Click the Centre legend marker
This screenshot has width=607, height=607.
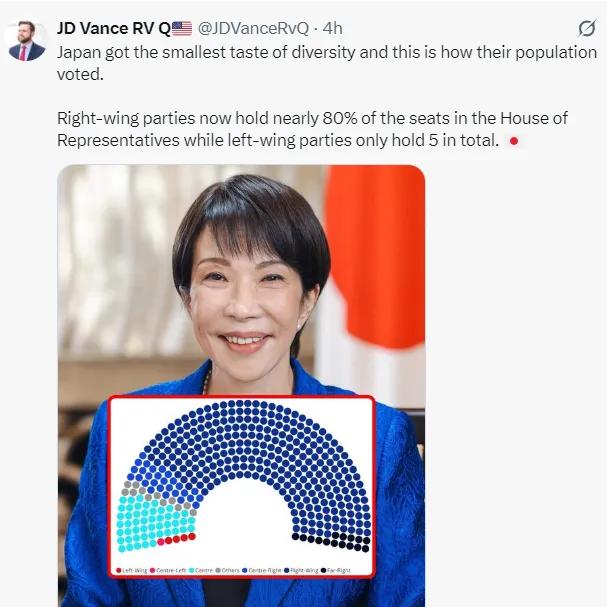click(x=191, y=570)
